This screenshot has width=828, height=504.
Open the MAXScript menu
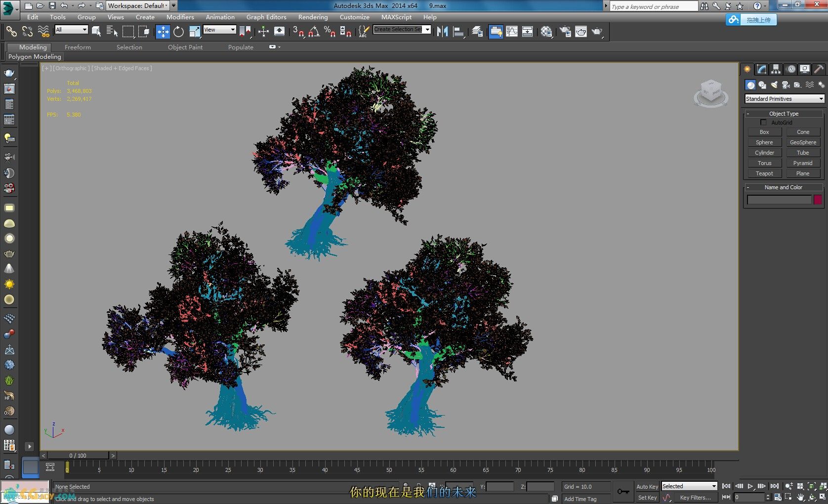tap(396, 17)
